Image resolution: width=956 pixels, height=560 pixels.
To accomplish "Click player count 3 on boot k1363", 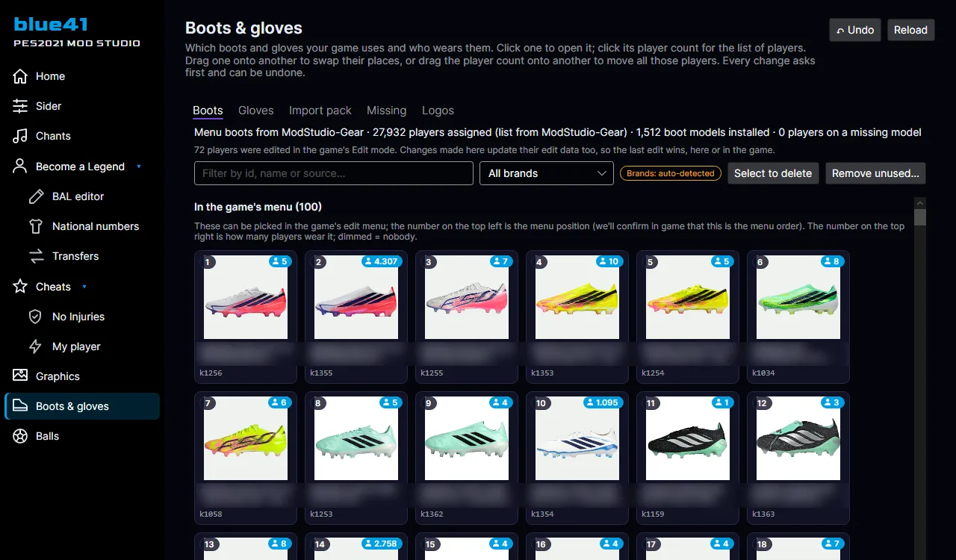I will (x=833, y=402).
